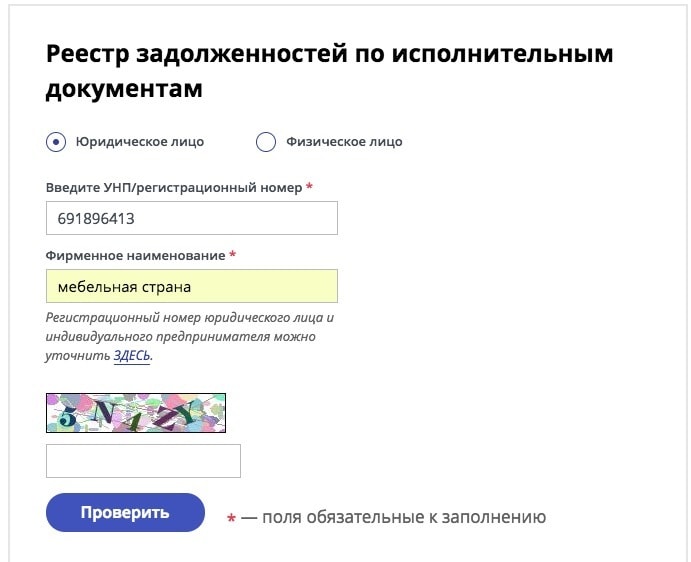Click the Реестр задолженностей page heading

pyautogui.click(x=329, y=70)
